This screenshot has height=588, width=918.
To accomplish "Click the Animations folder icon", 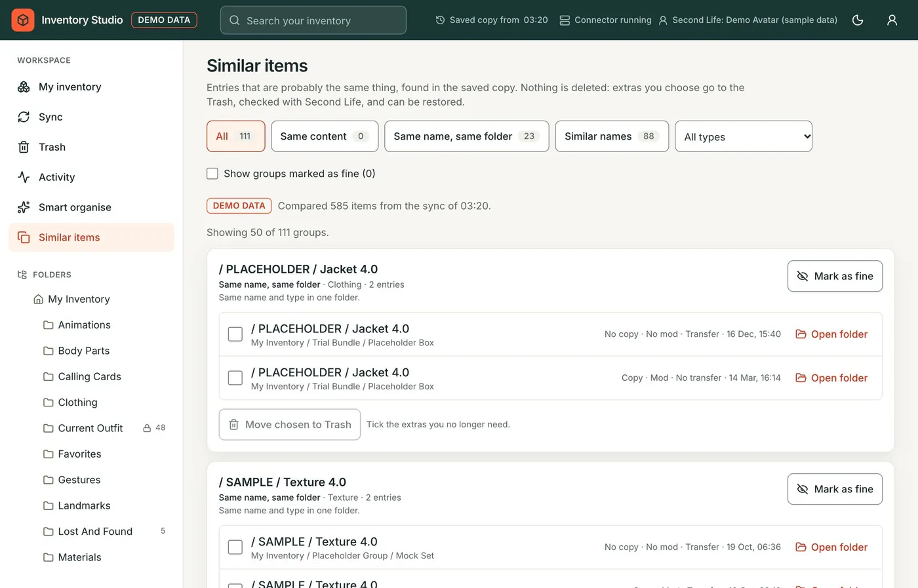I will click(49, 325).
